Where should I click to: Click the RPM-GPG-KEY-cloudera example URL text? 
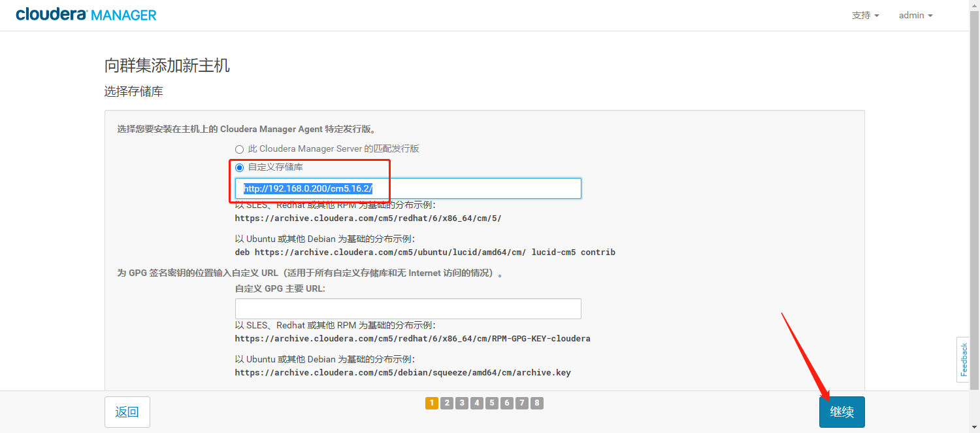(413, 339)
